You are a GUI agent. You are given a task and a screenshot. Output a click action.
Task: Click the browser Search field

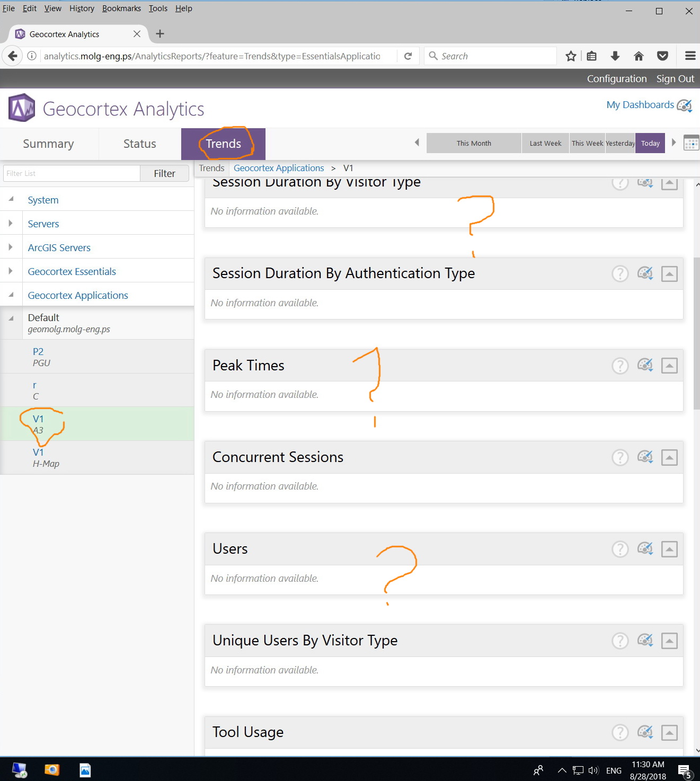point(490,56)
